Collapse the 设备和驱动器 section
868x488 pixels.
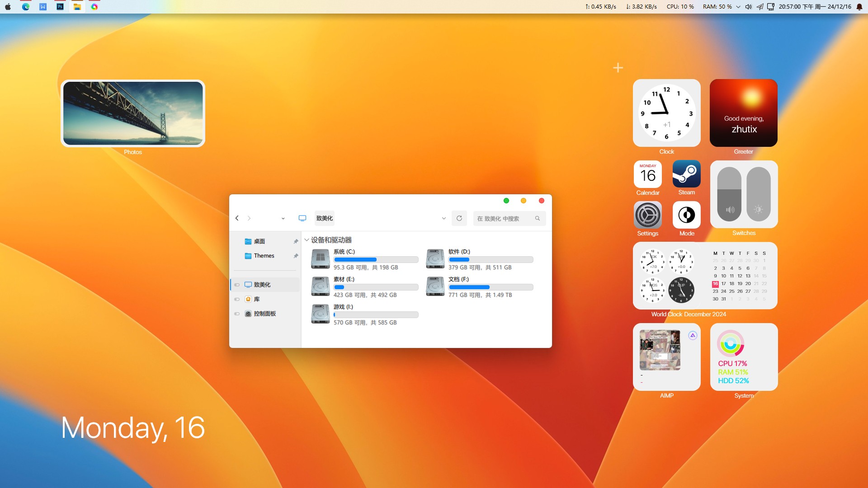point(307,240)
